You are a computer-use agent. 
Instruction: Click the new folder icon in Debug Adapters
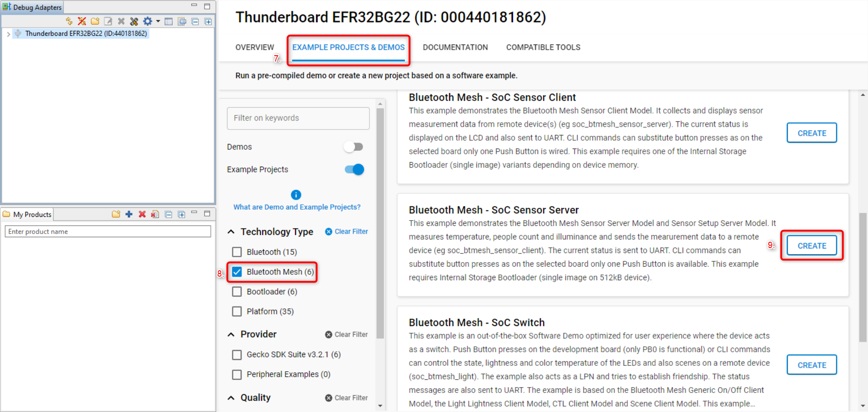click(x=95, y=21)
